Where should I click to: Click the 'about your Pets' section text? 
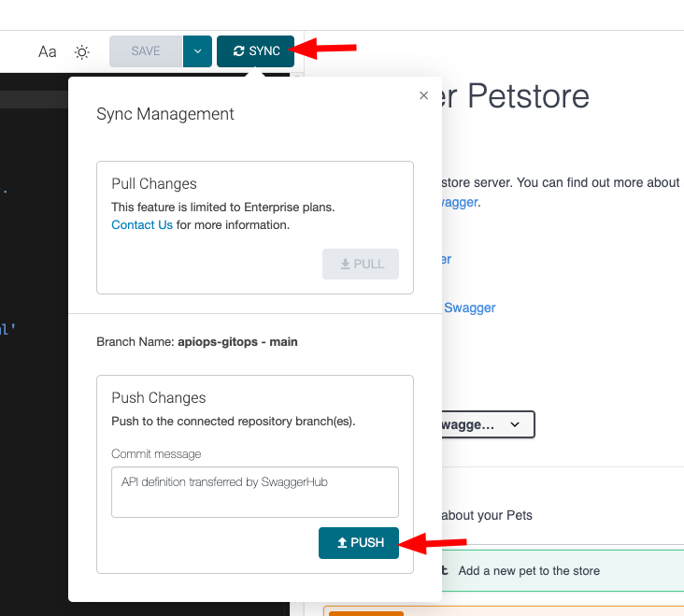pyautogui.click(x=487, y=515)
